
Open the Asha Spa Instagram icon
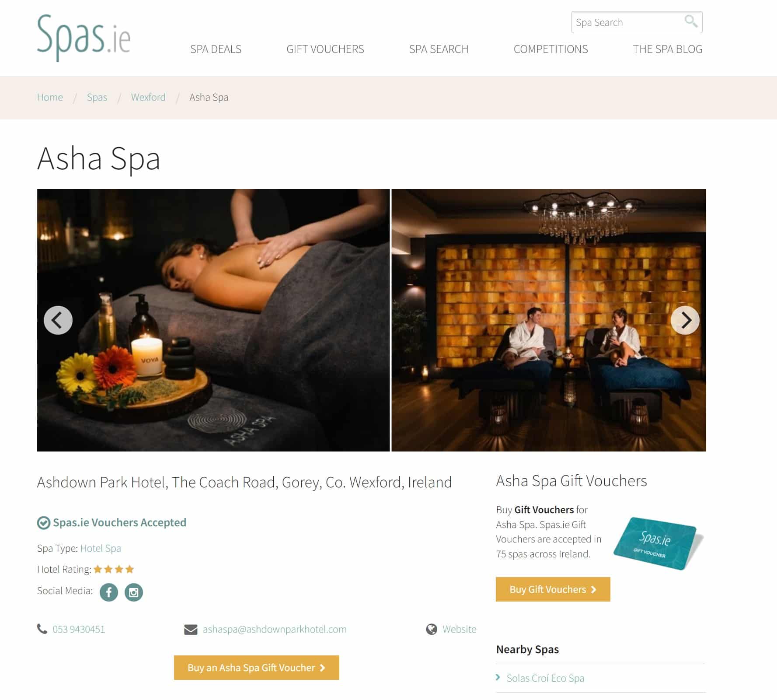pos(134,592)
